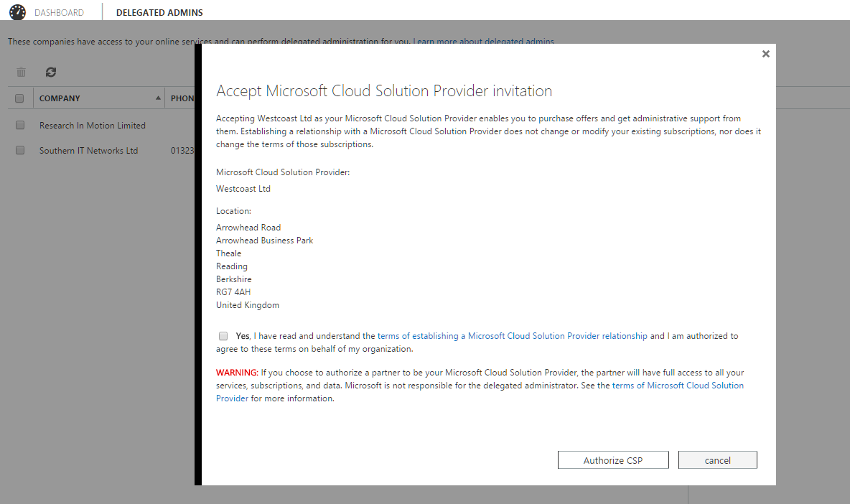
Task: Select Research In Motion Limited company name
Action: [x=93, y=125]
